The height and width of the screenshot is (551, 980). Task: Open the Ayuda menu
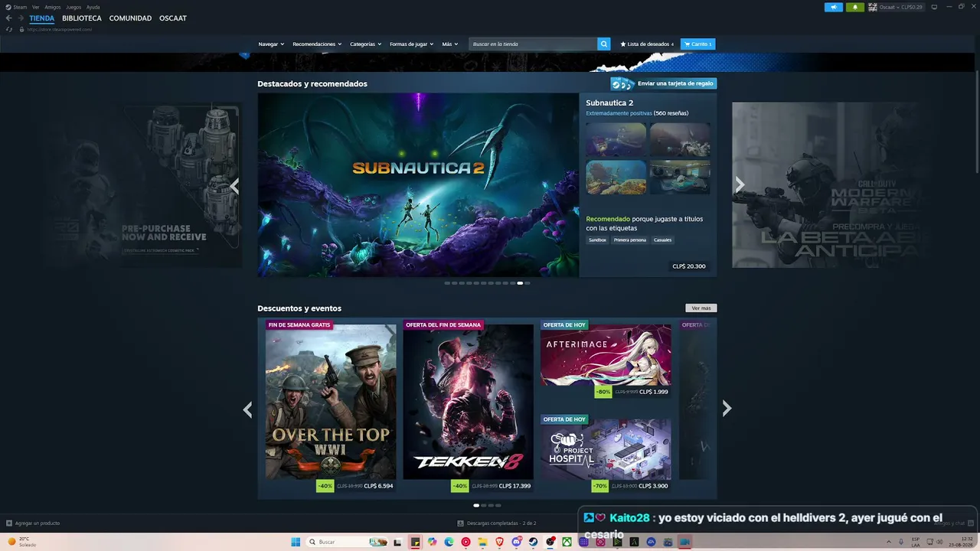click(x=93, y=7)
